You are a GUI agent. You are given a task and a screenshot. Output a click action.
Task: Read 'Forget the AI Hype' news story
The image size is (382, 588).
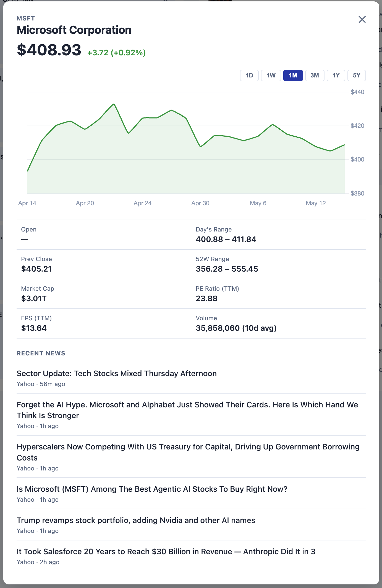pyautogui.click(x=187, y=410)
